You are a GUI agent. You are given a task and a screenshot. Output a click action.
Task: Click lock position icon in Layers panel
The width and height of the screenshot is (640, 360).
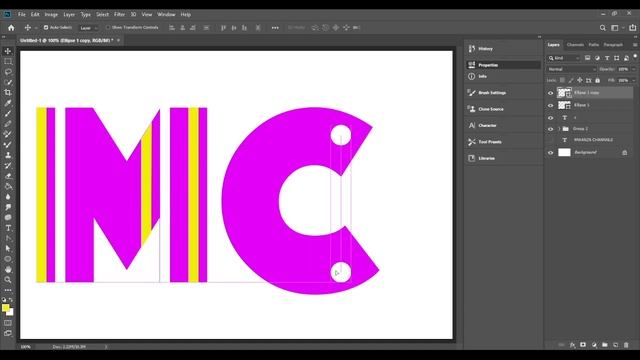tap(580, 80)
